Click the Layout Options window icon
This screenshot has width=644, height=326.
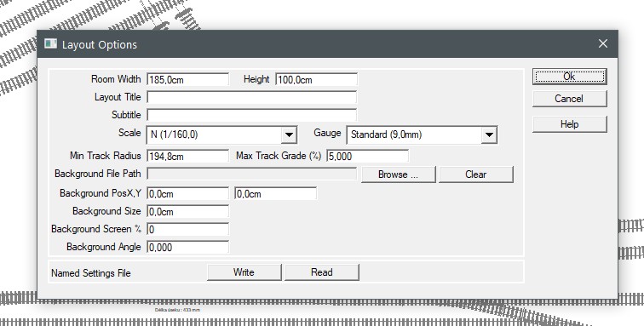[50, 43]
